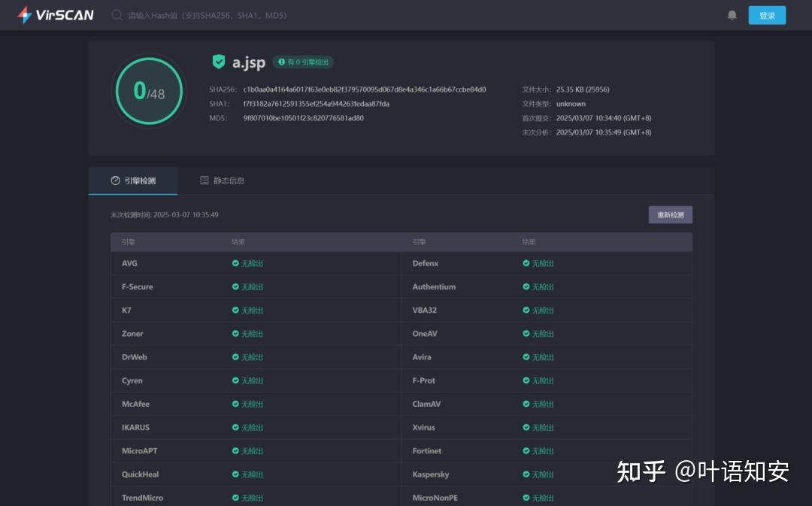
Task: Click the SHA1 hash value
Action: (x=317, y=104)
